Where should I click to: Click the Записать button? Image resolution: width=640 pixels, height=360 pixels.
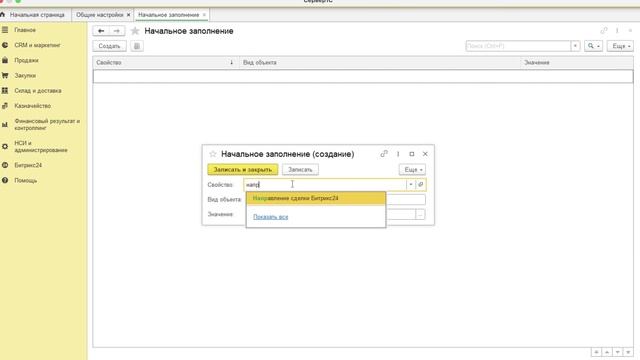click(300, 169)
